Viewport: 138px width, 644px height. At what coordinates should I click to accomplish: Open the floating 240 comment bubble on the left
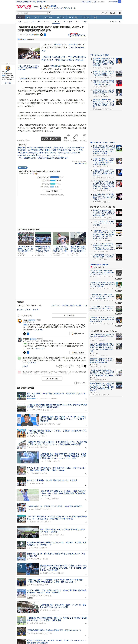tap(8, 64)
